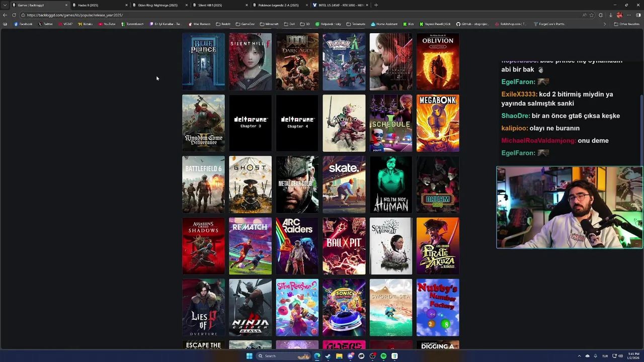Select the South of Midnight cover
Screen dimensions: 644x362
click(x=391, y=246)
